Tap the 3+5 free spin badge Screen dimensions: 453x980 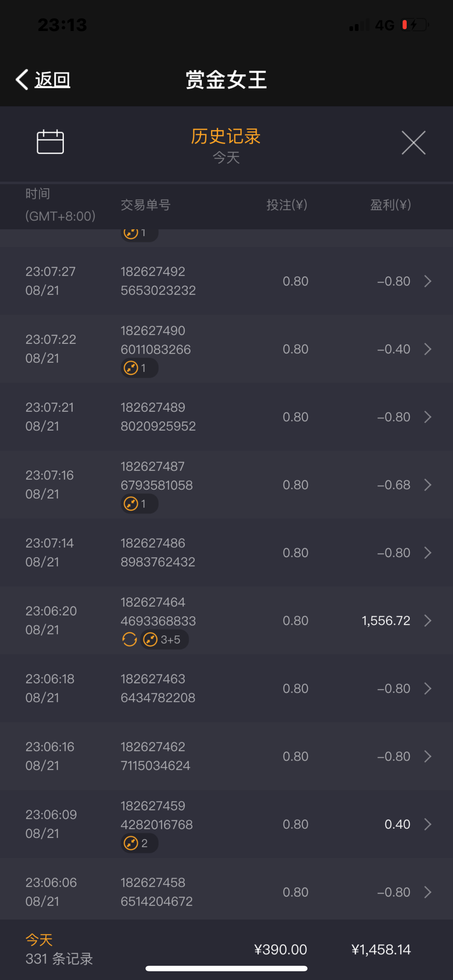(x=164, y=639)
